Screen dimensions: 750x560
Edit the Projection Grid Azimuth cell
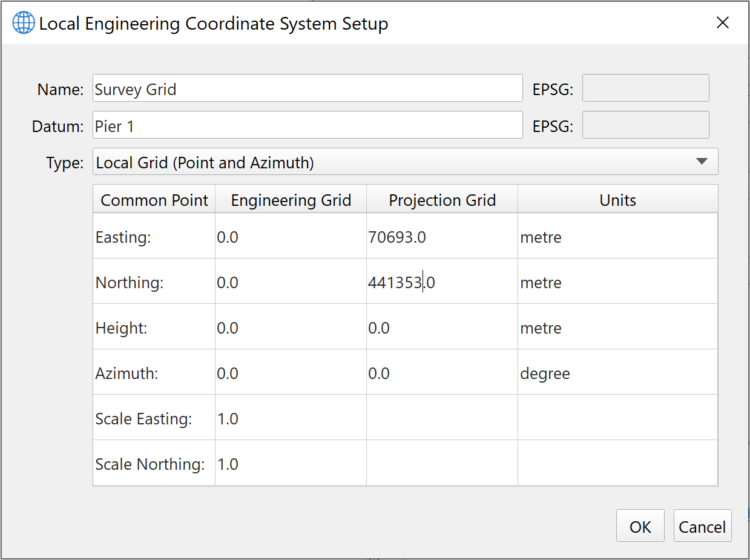point(441,373)
